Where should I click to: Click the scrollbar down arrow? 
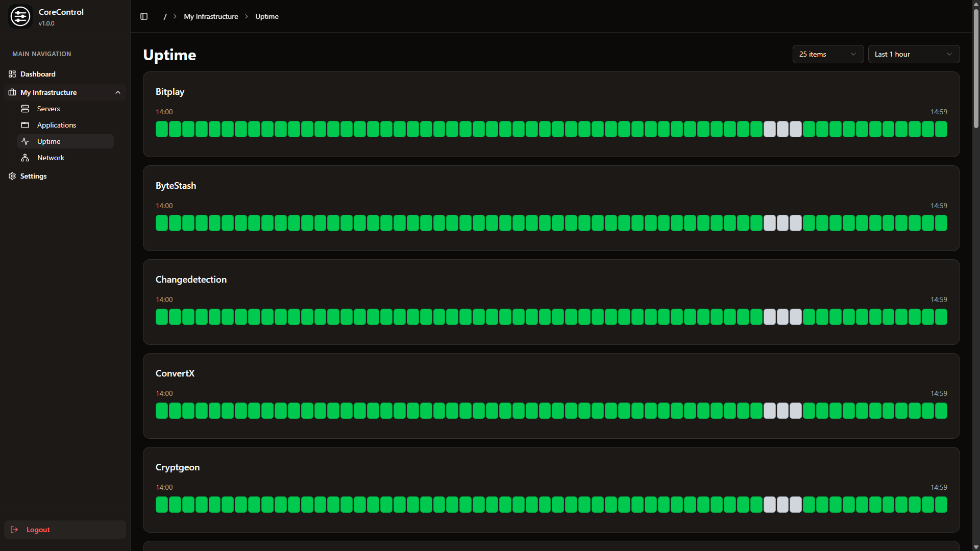click(975, 547)
